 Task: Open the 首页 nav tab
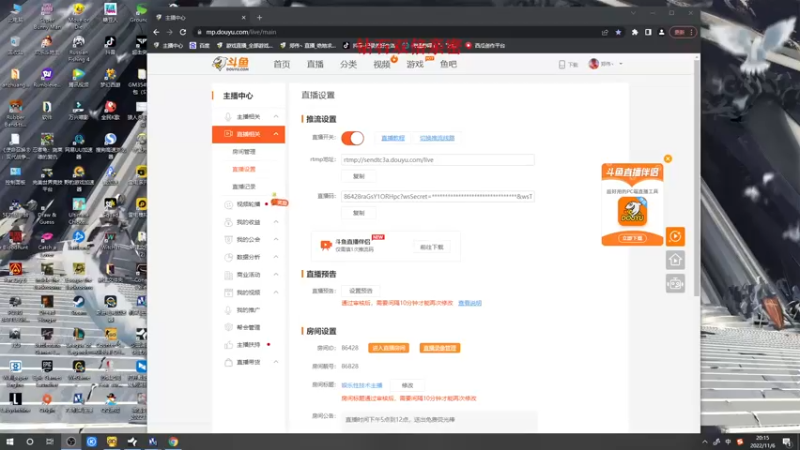282,64
